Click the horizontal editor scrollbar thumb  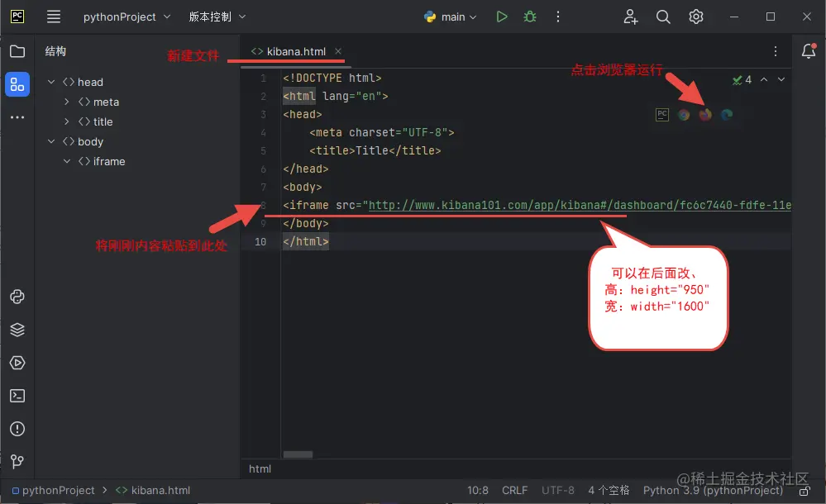(x=298, y=454)
